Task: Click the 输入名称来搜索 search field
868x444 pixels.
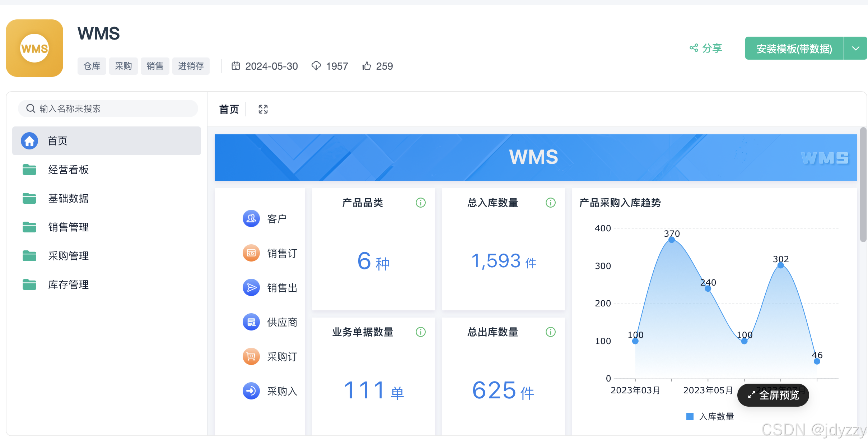Action: pyautogui.click(x=107, y=108)
